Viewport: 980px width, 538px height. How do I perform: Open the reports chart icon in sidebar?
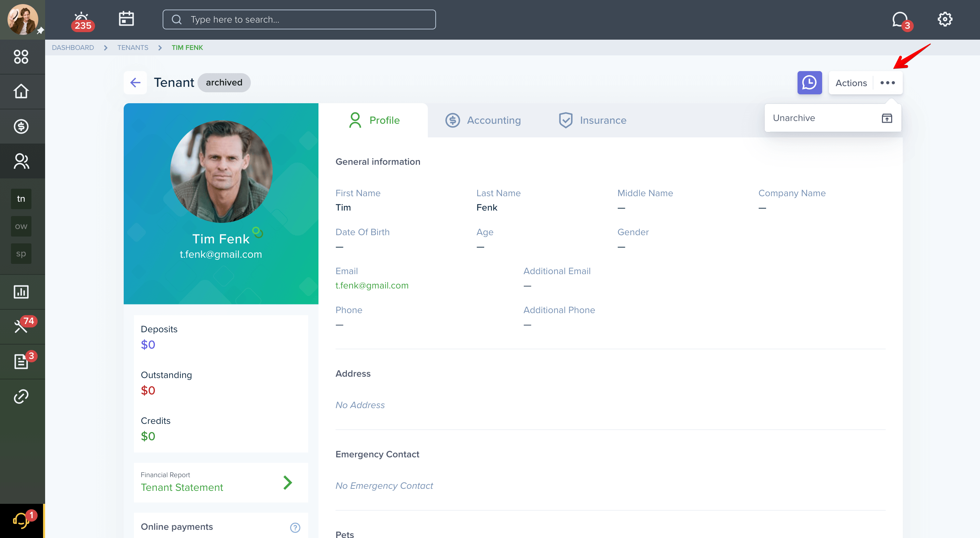tap(21, 292)
